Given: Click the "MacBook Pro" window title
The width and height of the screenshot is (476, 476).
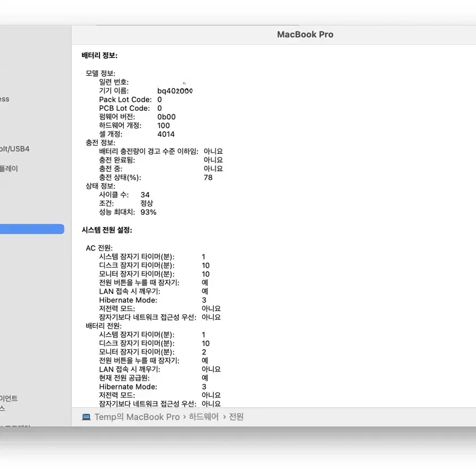Looking at the screenshot, I should (x=305, y=34).
